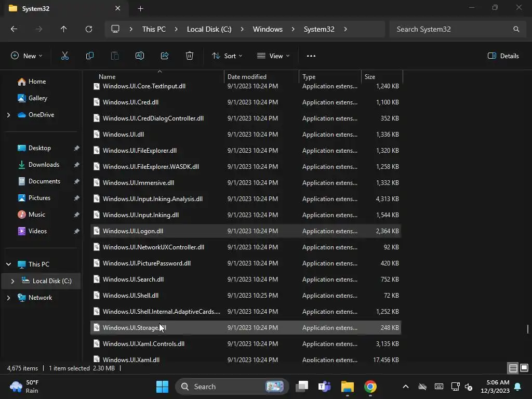Add a new tab with plus icon
The image size is (532, 399).
(x=140, y=9)
